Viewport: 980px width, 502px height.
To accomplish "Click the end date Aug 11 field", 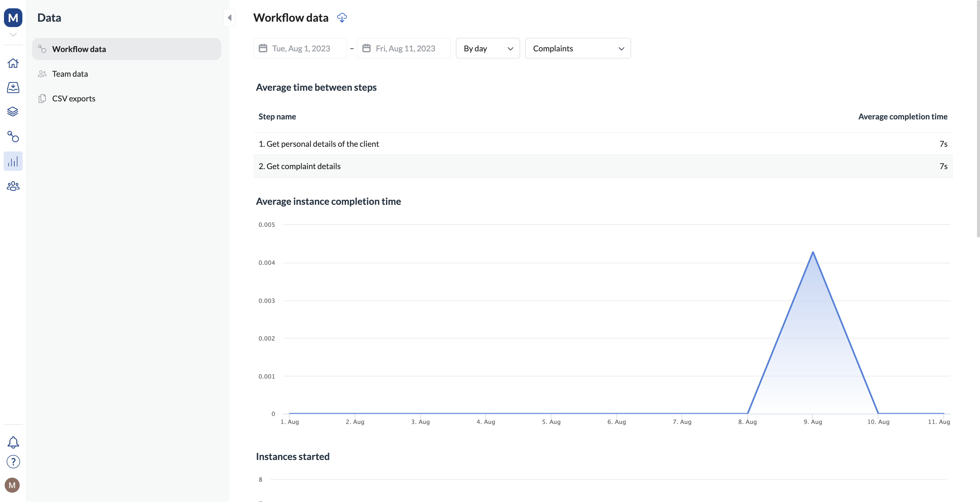I will [404, 48].
